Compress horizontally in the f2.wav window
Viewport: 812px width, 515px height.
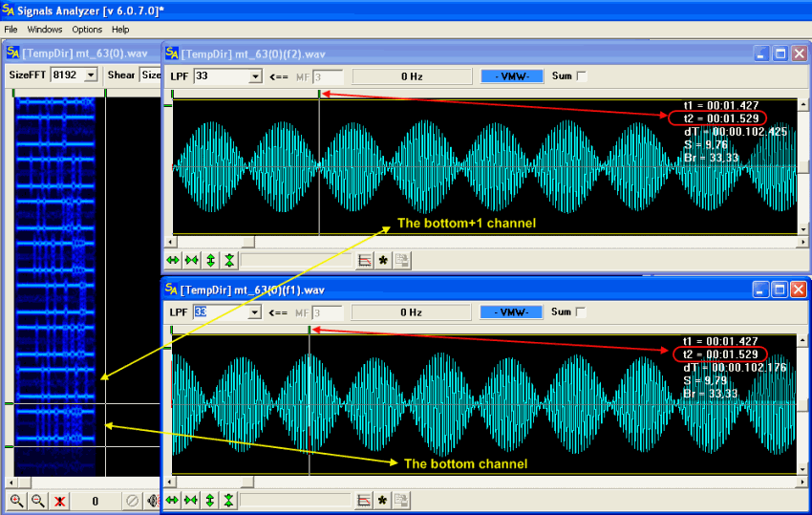[x=192, y=260]
